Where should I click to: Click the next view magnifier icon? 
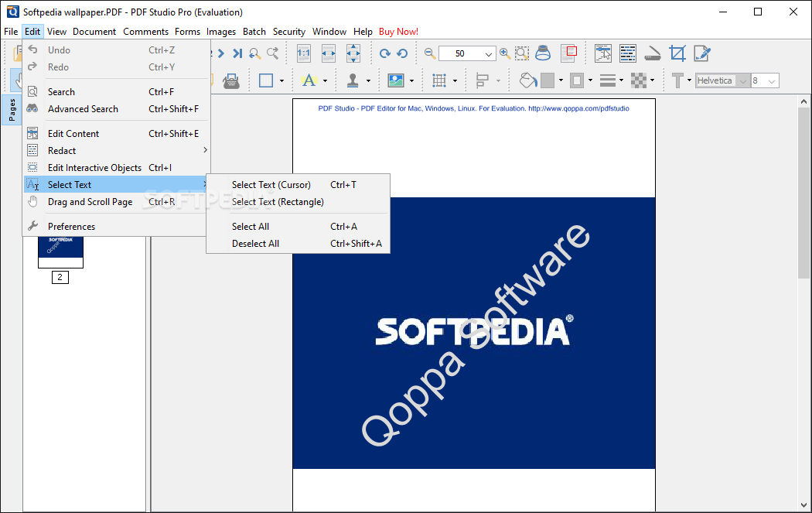[272, 53]
